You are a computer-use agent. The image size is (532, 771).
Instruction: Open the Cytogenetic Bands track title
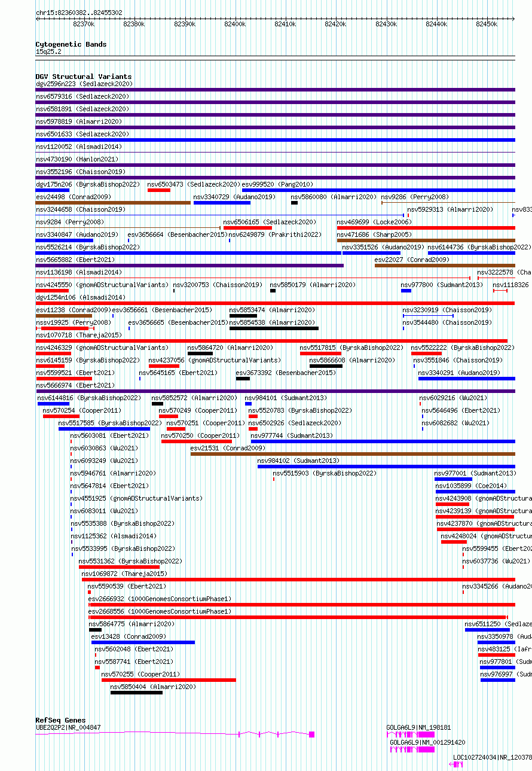pos(71,44)
